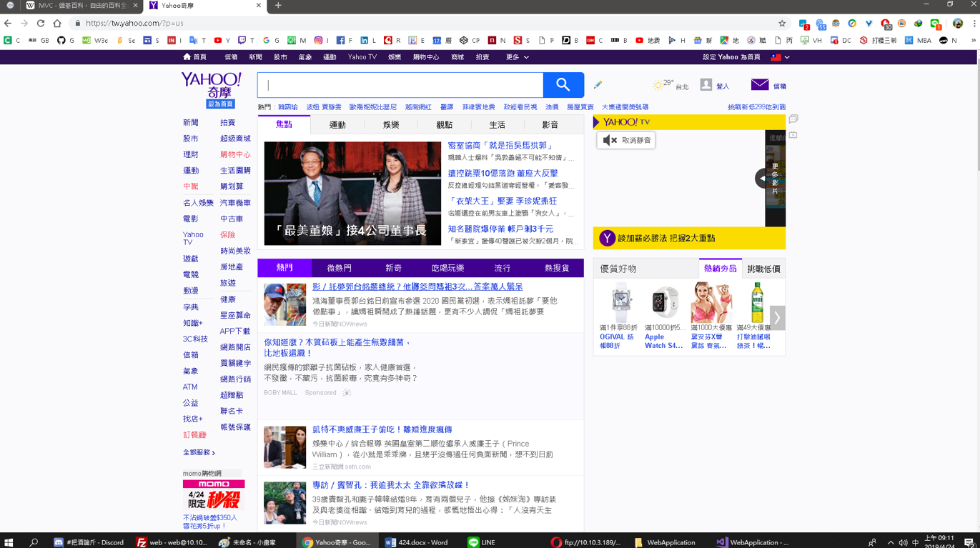This screenshot has width=980, height=548.
Task: Open article 凱特不爽威廉王子偷吃
Action: [x=382, y=429]
